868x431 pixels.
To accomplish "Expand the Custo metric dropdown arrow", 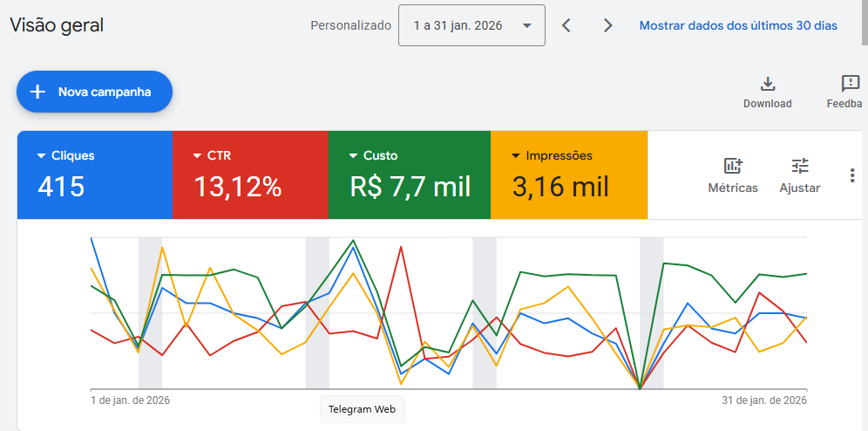I will pyautogui.click(x=353, y=156).
